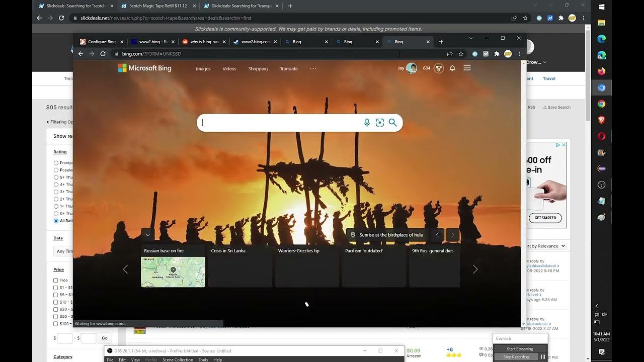The image size is (644, 362).
Task: Launch Firefox from the taskbar
Action: tap(602, 71)
